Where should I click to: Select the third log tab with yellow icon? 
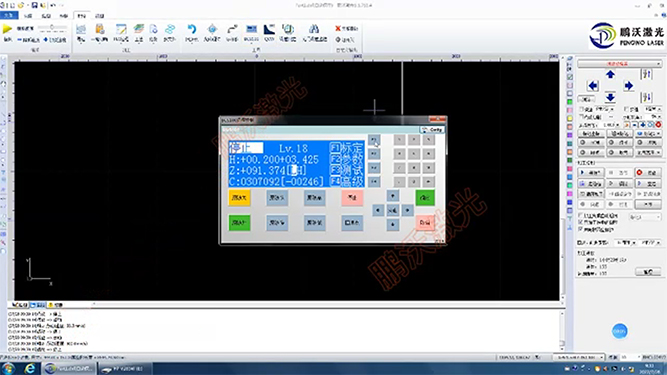pyautogui.click(x=56, y=305)
